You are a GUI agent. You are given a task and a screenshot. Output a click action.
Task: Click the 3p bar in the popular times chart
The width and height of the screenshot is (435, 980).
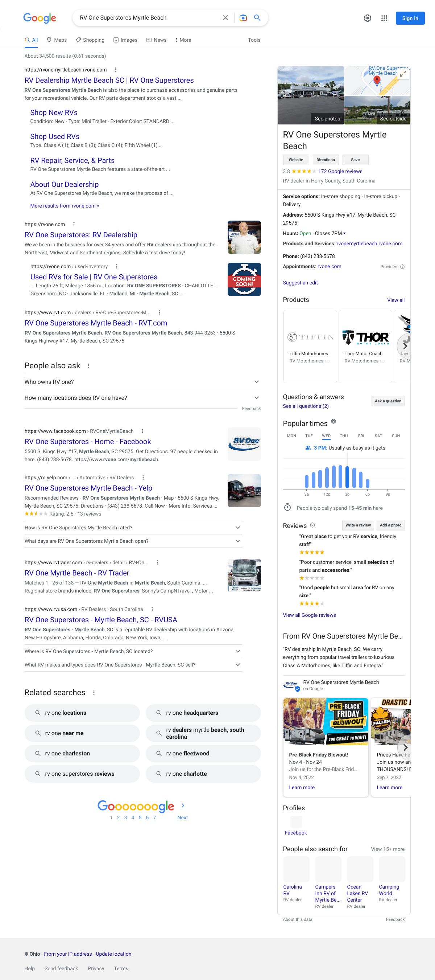347,477
